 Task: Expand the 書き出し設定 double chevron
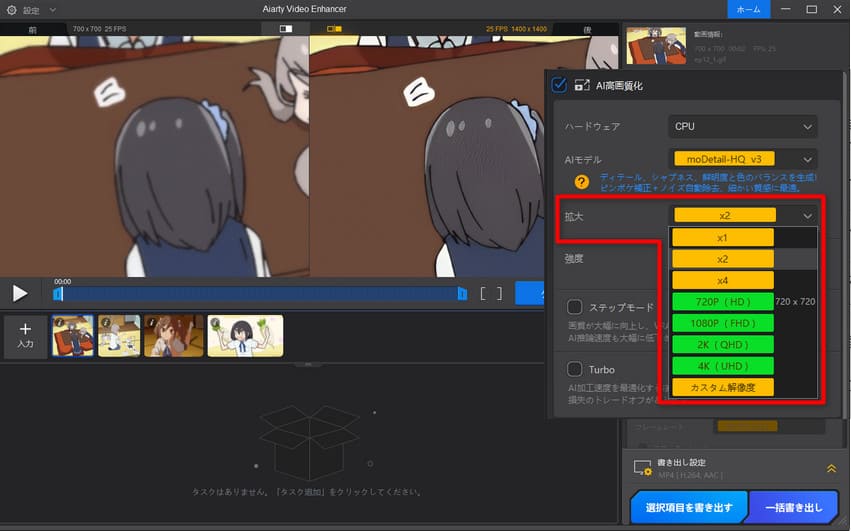click(x=831, y=468)
